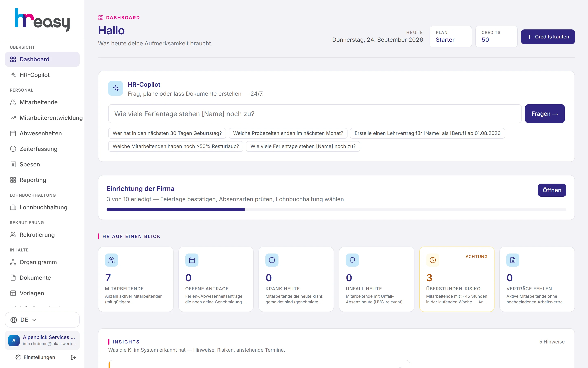Click the Credits kaufen button
The width and height of the screenshot is (588, 368).
(x=548, y=37)
